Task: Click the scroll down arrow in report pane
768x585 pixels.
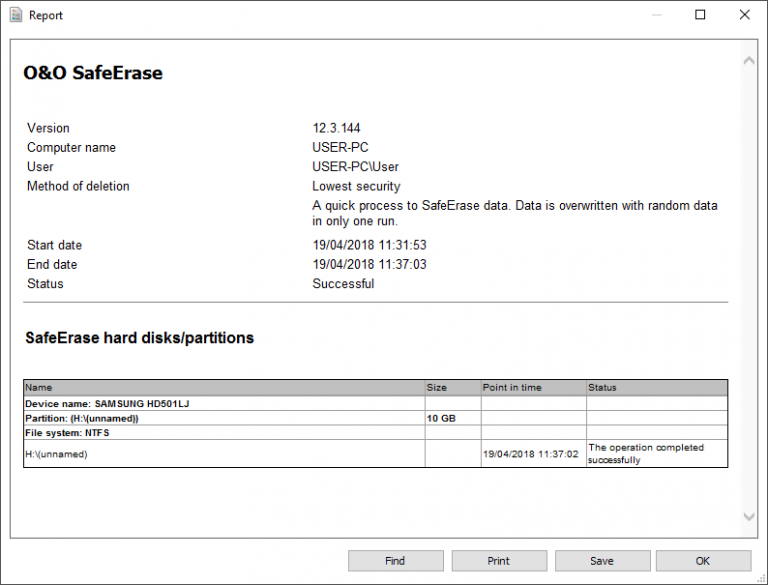Action: pos(749,516)
